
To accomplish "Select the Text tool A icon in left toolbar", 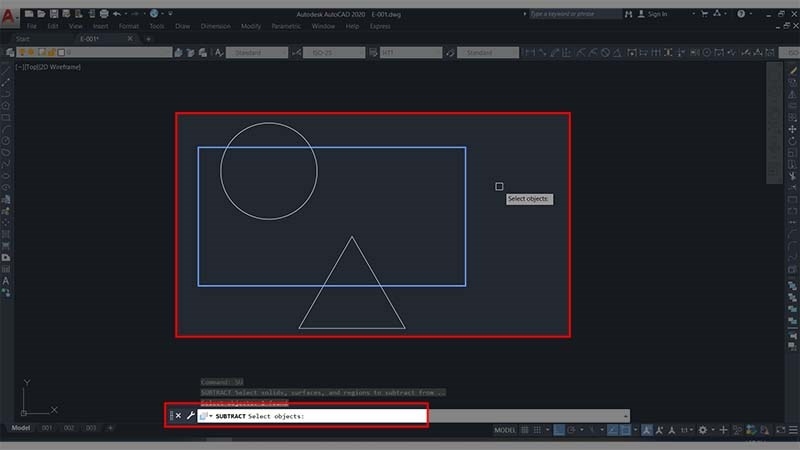I will click(x=6, y=281).
